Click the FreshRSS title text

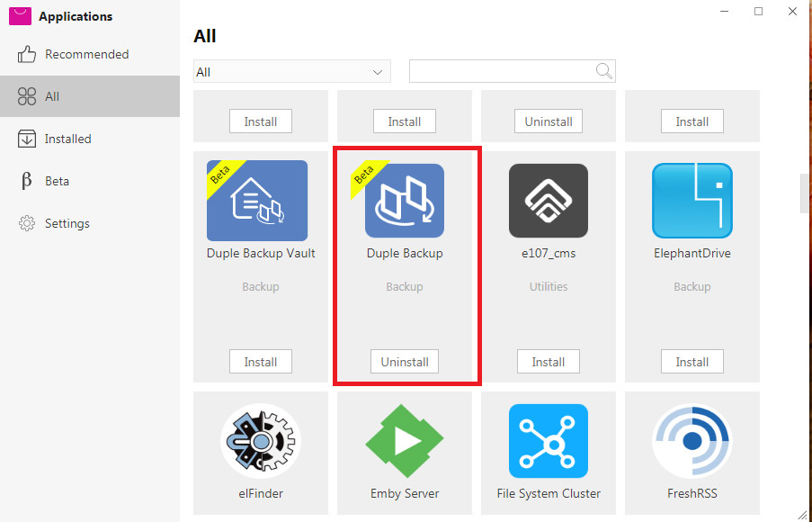click(692, 493)
